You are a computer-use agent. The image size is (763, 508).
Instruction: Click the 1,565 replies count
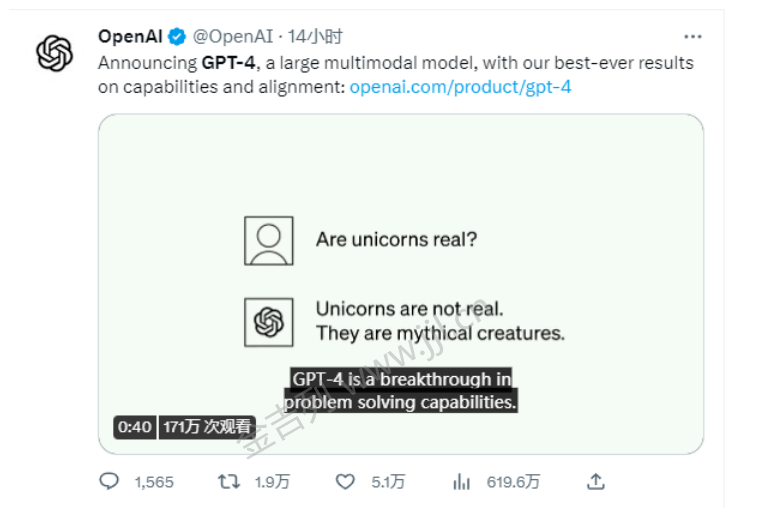pos(153,482)
